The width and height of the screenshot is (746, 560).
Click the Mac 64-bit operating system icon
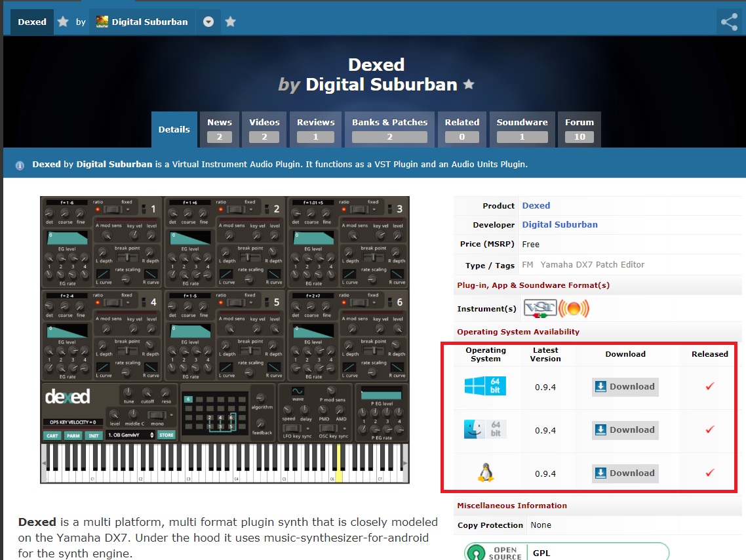[486, 430]
